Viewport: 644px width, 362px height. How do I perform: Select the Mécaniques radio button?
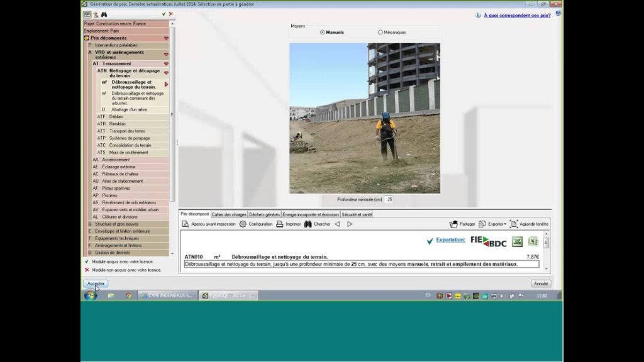pos(380,32)
